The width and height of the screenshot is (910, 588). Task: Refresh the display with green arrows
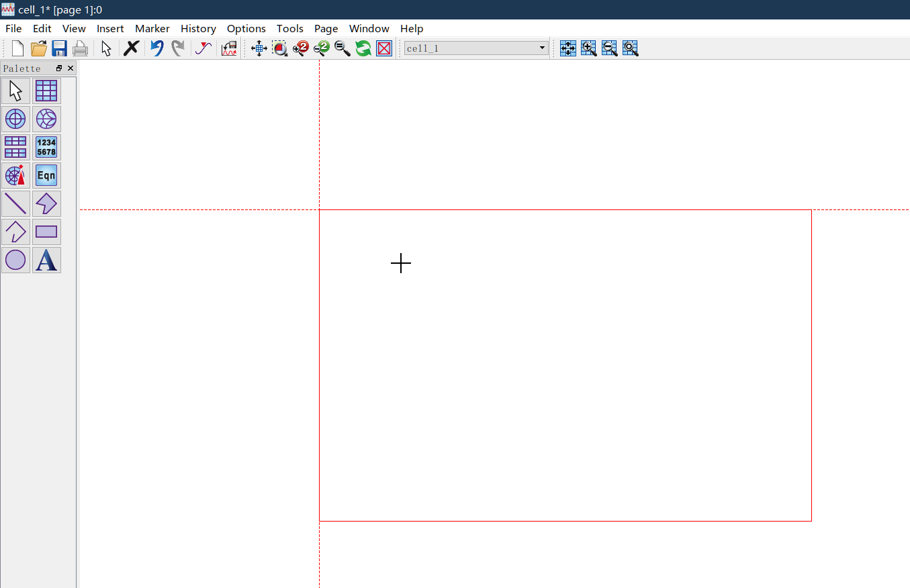pyautogui.click(x=363, y=48)
